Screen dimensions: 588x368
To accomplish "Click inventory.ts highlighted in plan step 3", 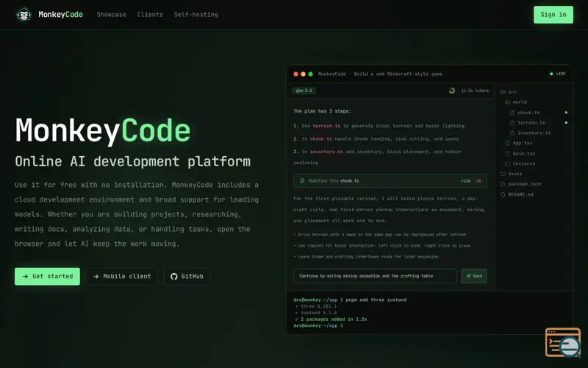I will coord(326,152).
